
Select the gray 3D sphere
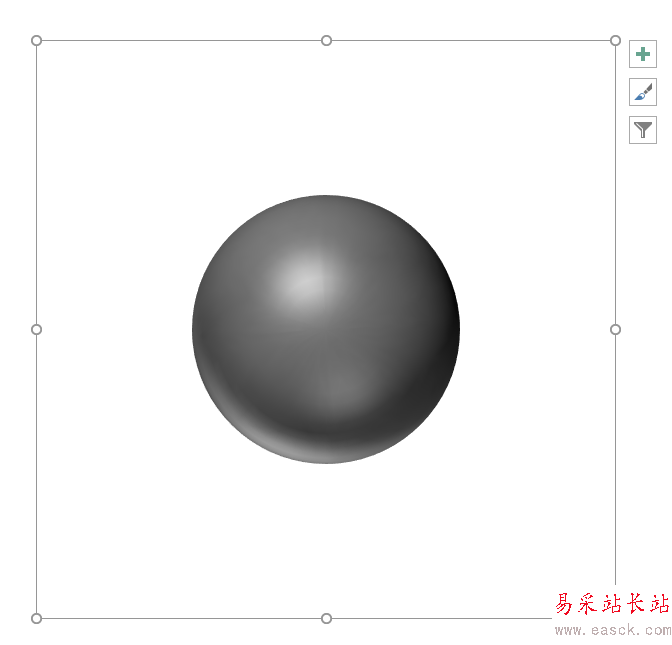point(326,329)
